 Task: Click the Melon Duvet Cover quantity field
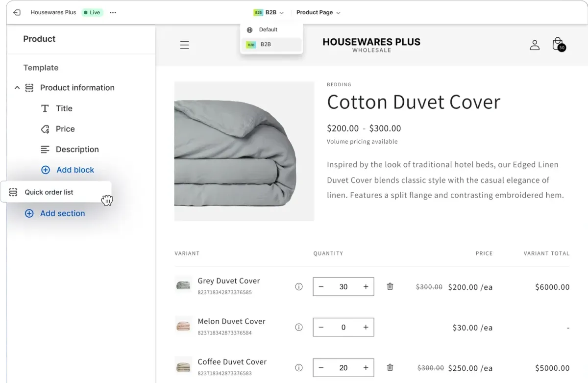(343, 327)
